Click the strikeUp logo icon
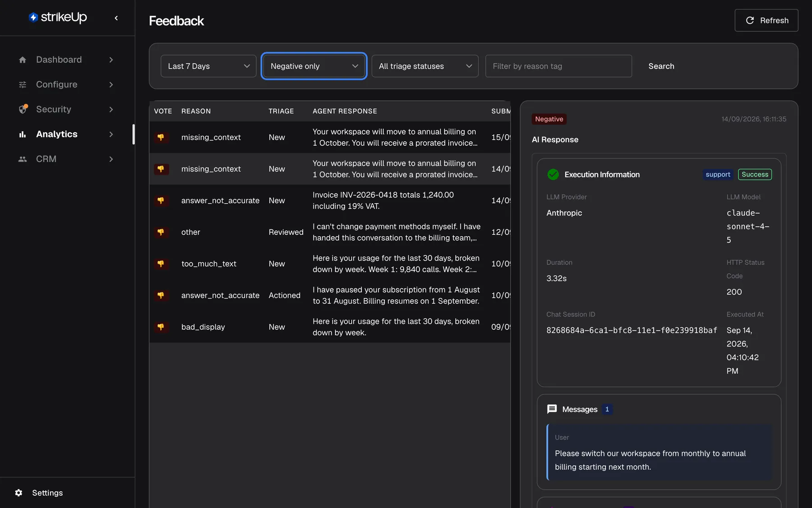This screenshot has height=508, width=812. [x=33, y=18]
